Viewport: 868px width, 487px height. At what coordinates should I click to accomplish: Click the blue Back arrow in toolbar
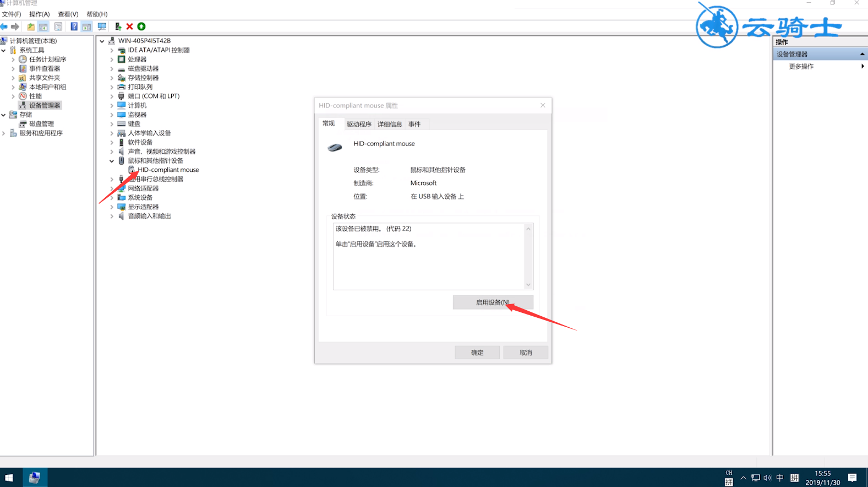click(4, 26)
